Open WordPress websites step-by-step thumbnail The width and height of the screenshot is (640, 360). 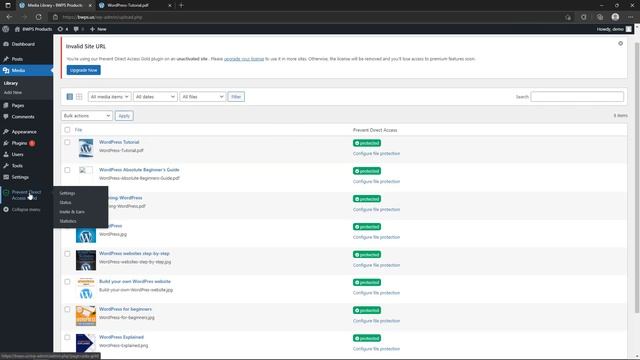(x=86, y=260)
